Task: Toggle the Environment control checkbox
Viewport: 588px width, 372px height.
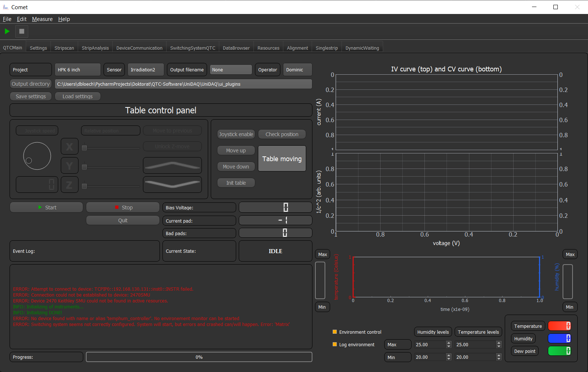Action: pyautogui.click(x=335, y=332)
